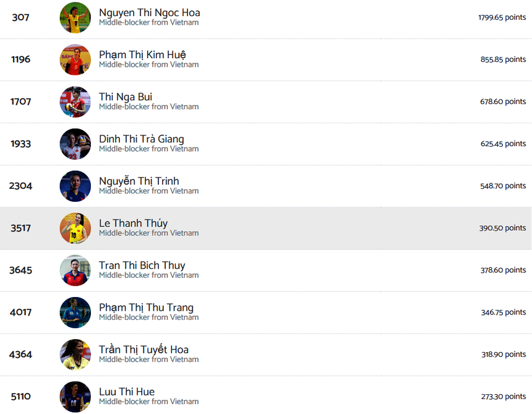
Task: Open Le Thanh Thúy's avatar photo
Action: 75,228
